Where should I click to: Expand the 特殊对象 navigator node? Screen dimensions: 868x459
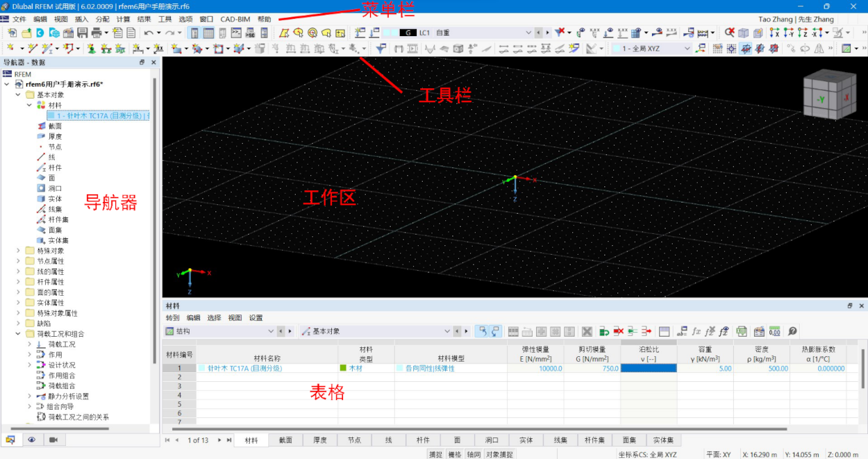click(17, 250)
